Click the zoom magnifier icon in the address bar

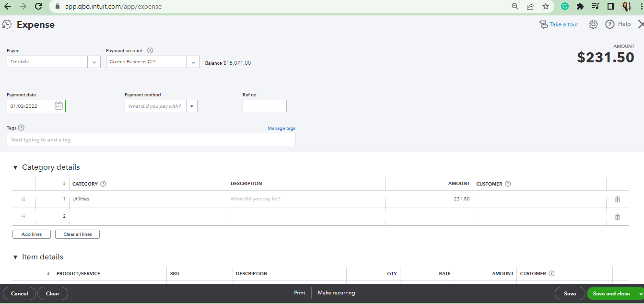coord(515,6)
